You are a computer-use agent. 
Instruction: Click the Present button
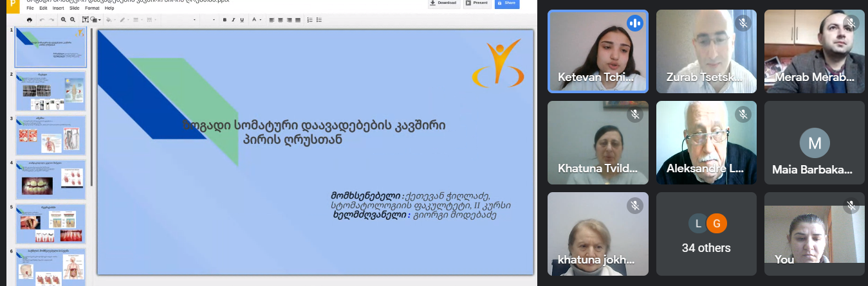[477, 3]
